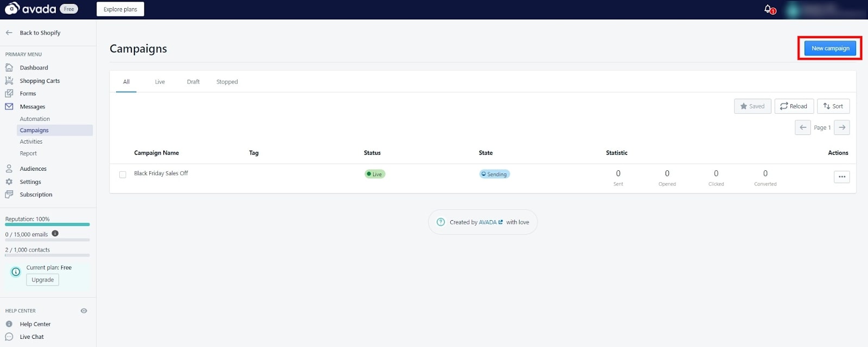Collapse the Messages menu section

(33, 107)
